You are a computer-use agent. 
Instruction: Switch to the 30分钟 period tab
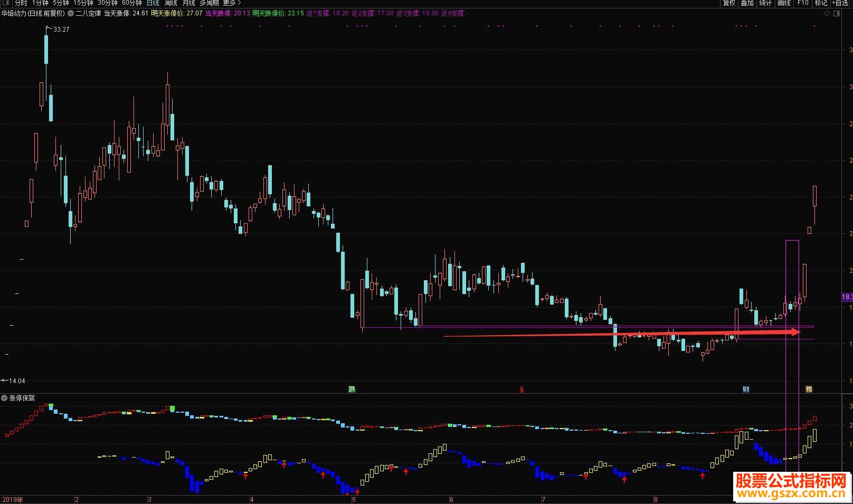coord(108,3)
